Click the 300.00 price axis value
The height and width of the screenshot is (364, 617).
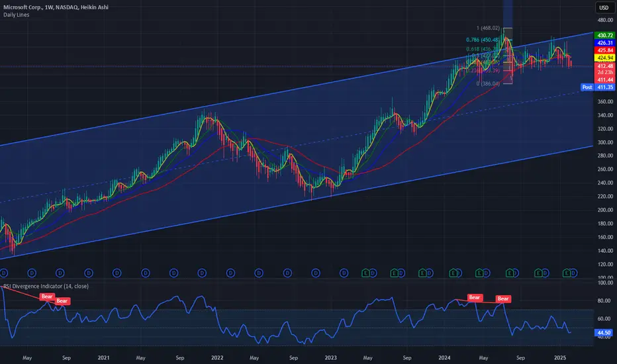(x=605, y=142)
